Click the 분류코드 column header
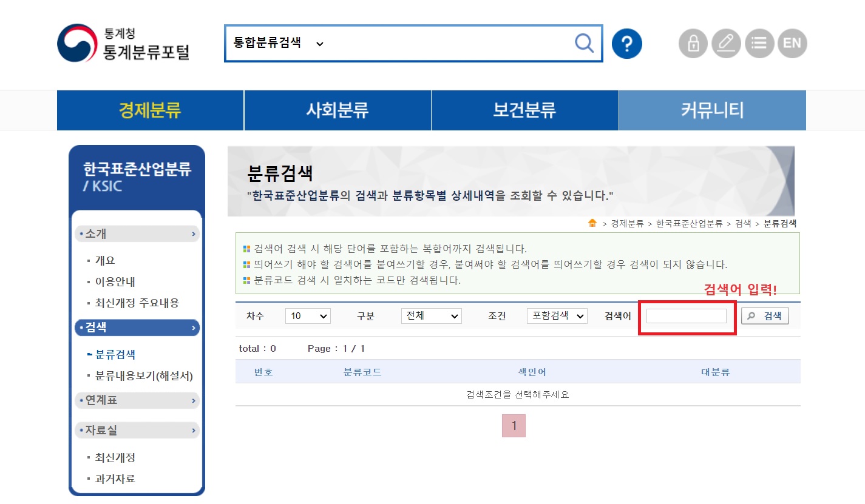 [362, 372]
